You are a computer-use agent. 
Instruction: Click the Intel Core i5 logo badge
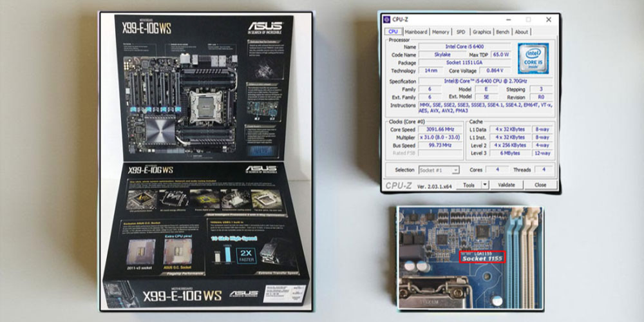(x=533, y=57)
